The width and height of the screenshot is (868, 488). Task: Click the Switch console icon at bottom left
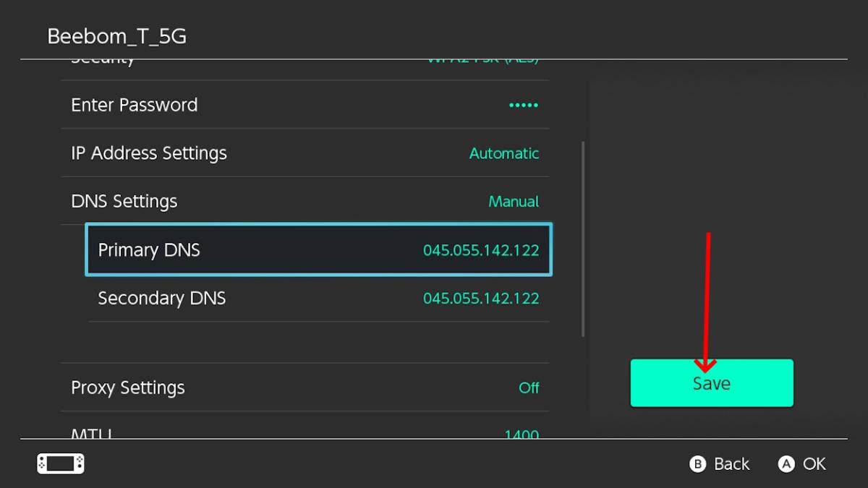[61, 463]
